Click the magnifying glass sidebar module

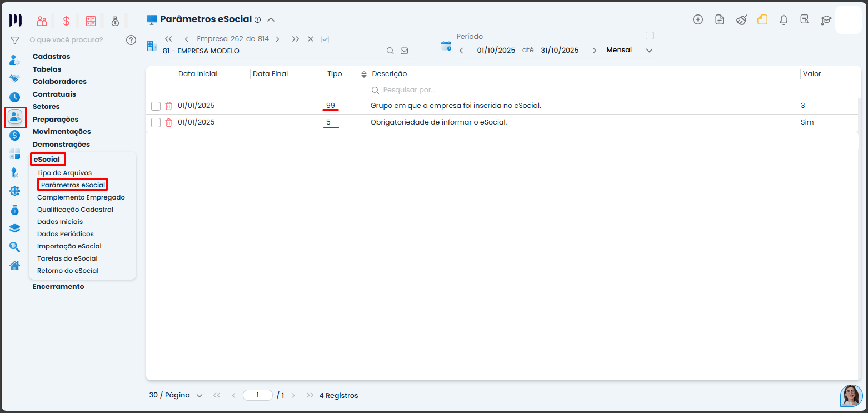[x=15, y=247]
